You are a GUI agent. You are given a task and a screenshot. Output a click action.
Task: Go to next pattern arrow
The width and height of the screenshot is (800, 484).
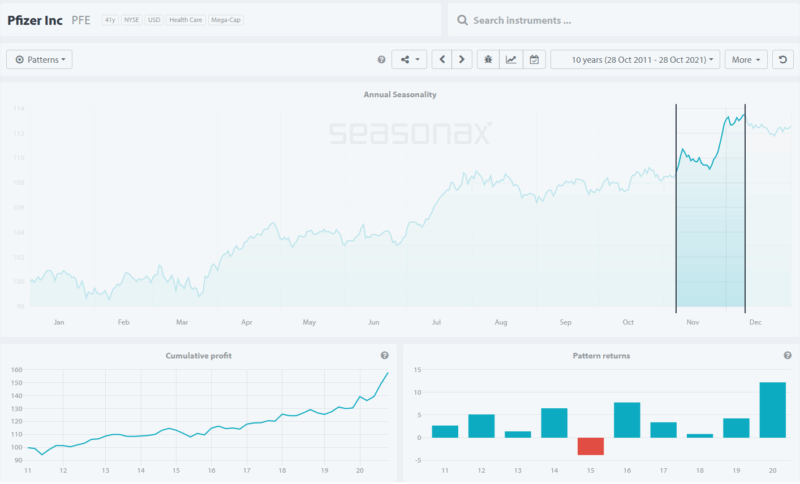tap(461, 60)
